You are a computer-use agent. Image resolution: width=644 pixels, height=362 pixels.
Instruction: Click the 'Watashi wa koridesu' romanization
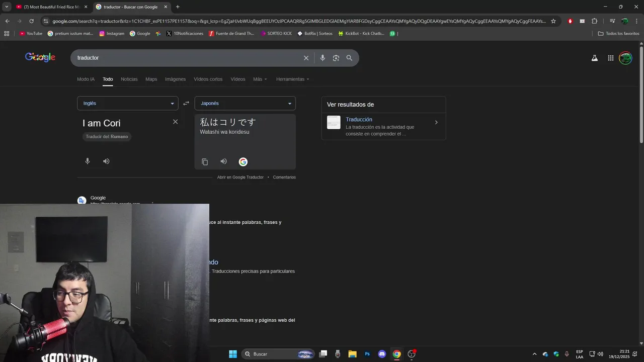tap(224, 132)
